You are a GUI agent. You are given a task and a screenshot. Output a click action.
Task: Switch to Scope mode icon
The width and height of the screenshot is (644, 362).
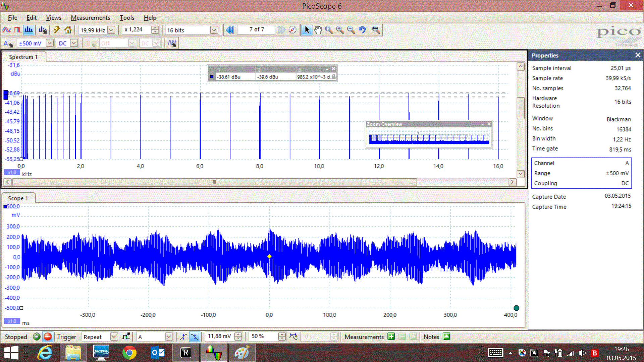[x=6, y=30]
